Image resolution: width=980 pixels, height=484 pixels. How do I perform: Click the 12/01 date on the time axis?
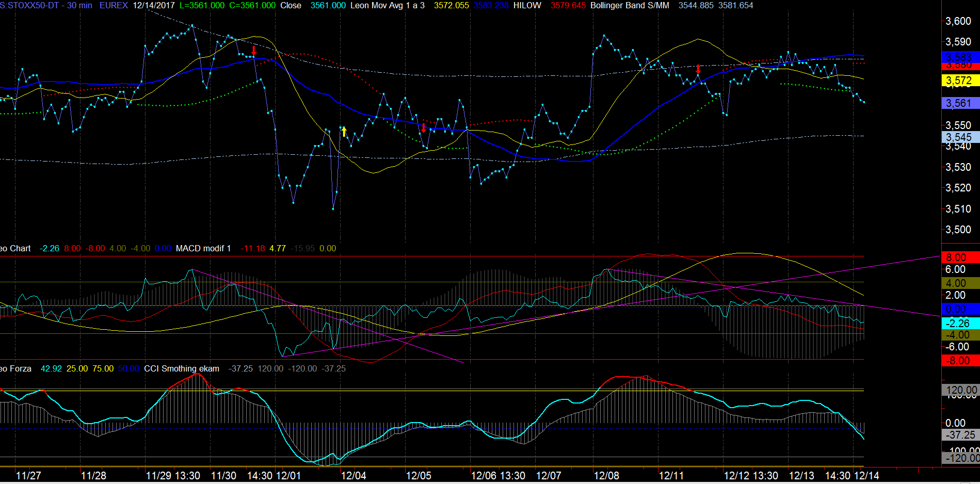(288, 476)
